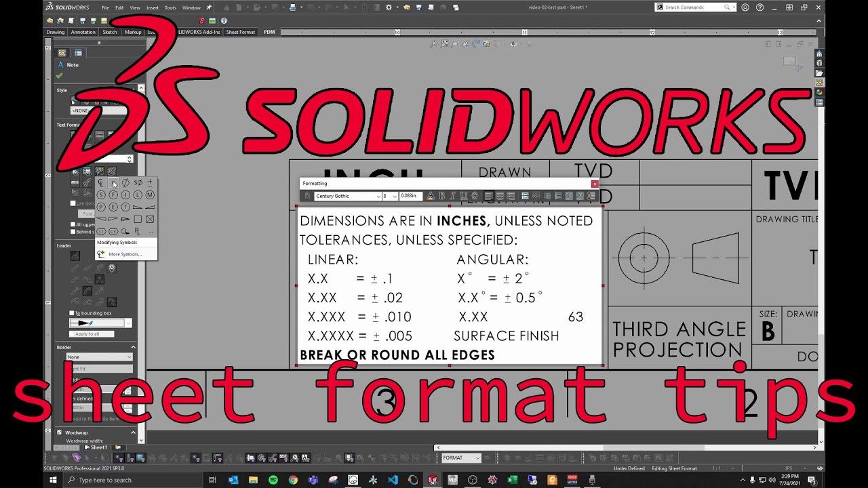Apply Underline in Formatting toolbar
This screenshot has width=868, height=488.
pyautogui.click(x=463, y=196)
